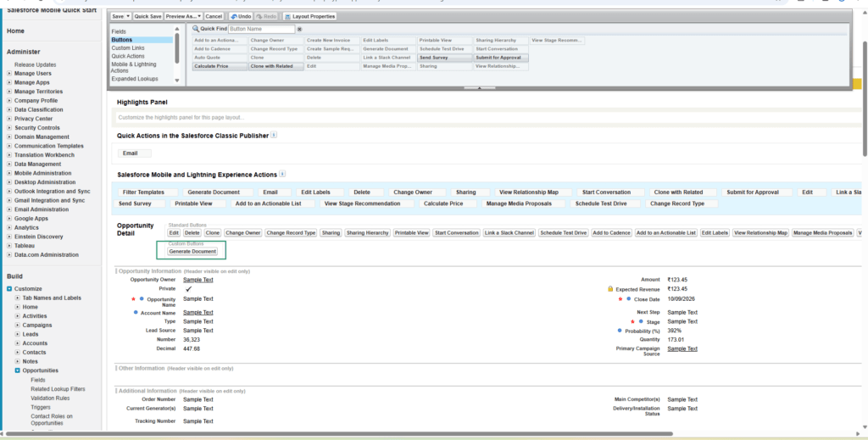The width and height of the screenshot is (868, 440).
Task: Open Contact Roles on Opportunities link
Action: click(52, 420)
